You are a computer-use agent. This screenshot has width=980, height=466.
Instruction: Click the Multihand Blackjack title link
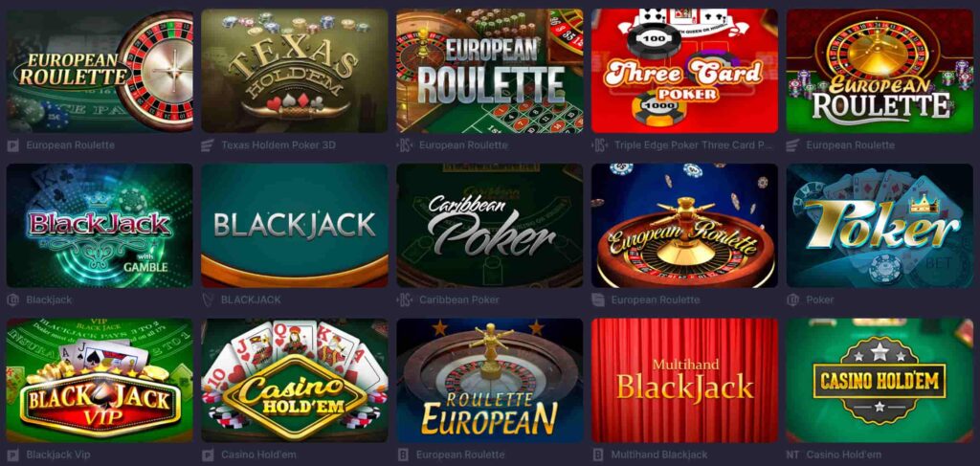point(659,455)
